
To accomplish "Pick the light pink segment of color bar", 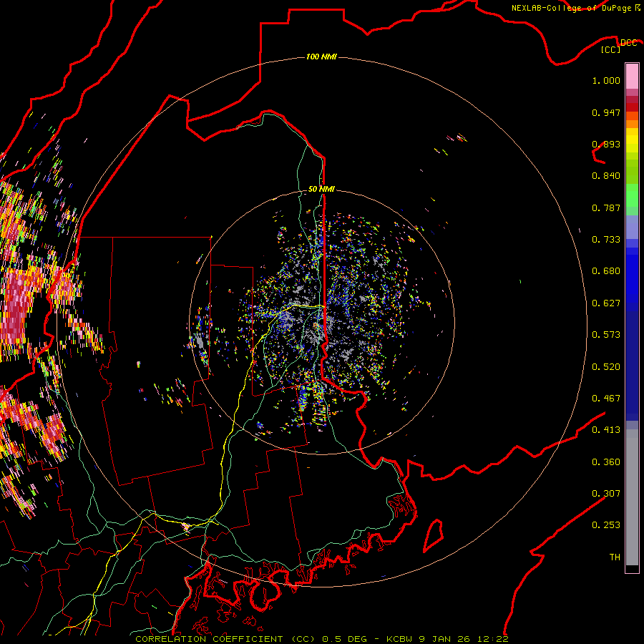I will (632, 77).
